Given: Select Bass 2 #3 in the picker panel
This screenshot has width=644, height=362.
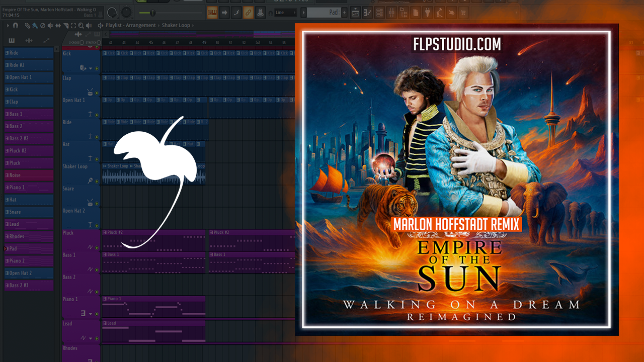Looking at the screenshot, I should coord(29,285).
